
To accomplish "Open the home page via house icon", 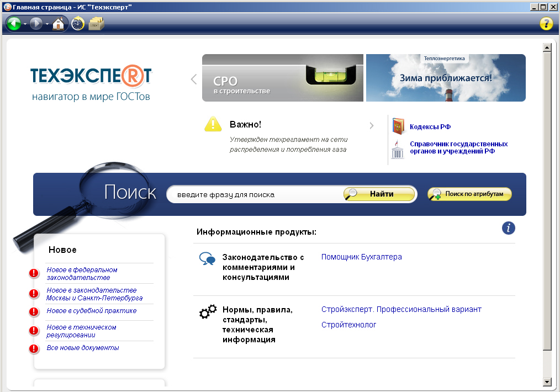I will (x=58, y=24).
